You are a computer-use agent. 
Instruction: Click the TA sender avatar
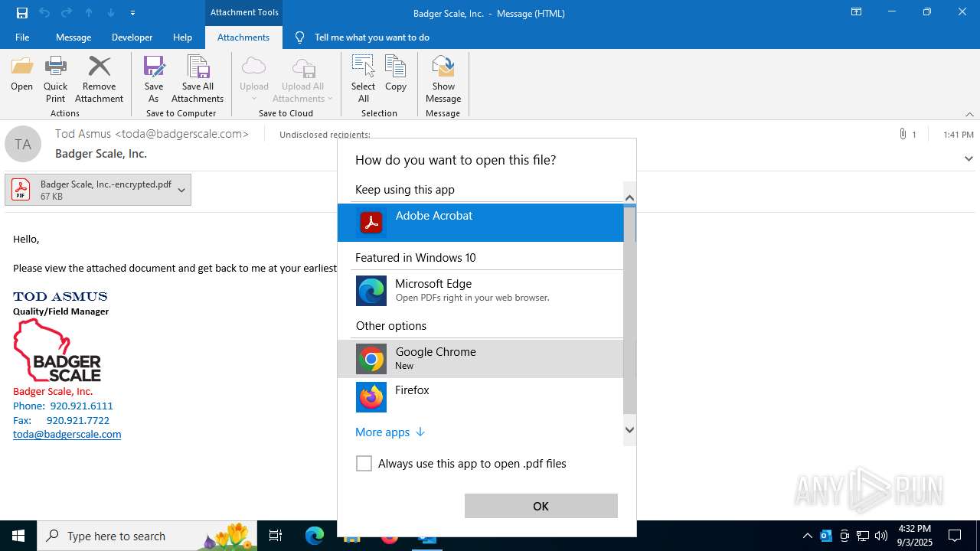[x=23, y=144]
